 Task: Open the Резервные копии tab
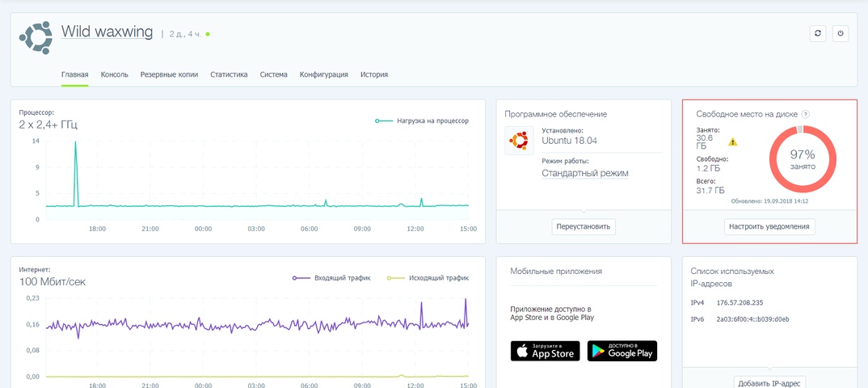pyautogui.click(x=169, y=74)
